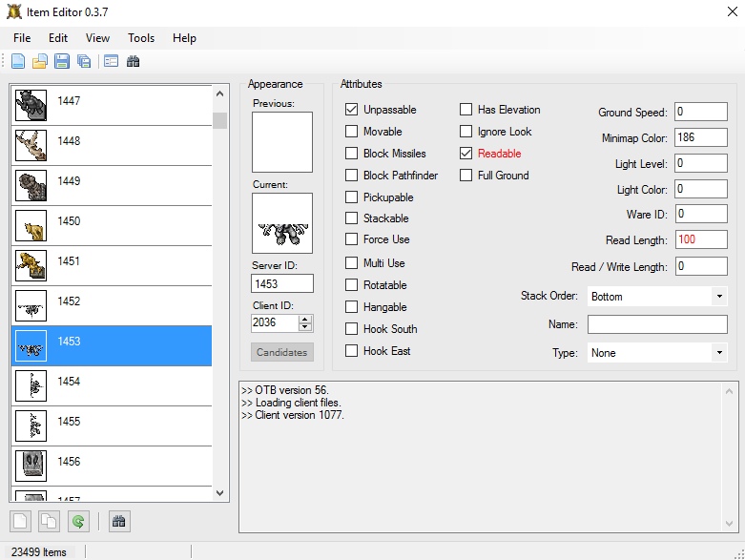Click the Minimap Color field showing 186
745x560 pixels.
tap(701, 137)
